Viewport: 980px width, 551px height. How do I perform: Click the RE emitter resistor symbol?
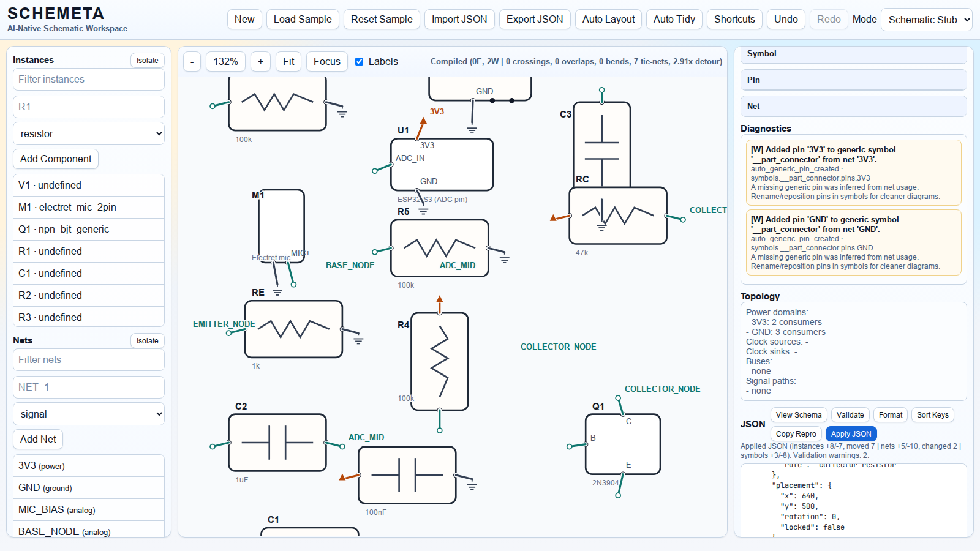(x=293, y=329)
